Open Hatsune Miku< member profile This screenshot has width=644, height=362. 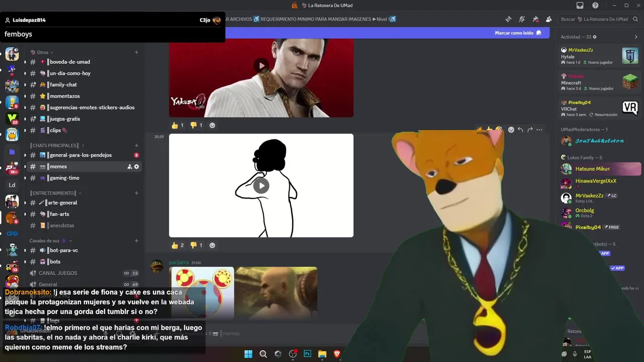[x=601, y=169]
